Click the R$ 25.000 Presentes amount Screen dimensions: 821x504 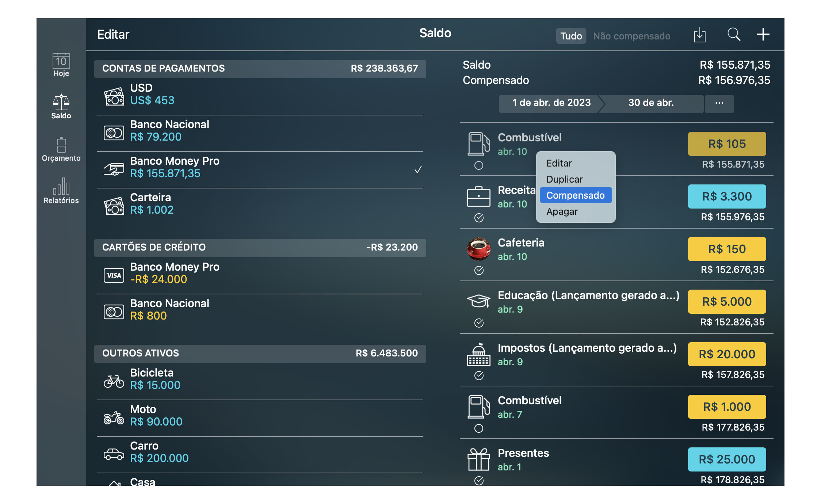pos(727,459)
